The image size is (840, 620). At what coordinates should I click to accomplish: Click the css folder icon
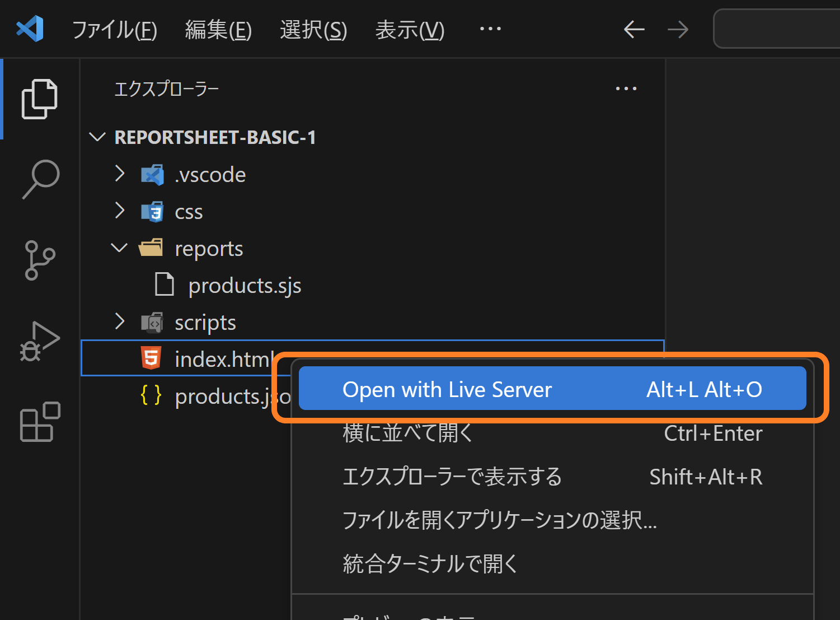[152, 212]
